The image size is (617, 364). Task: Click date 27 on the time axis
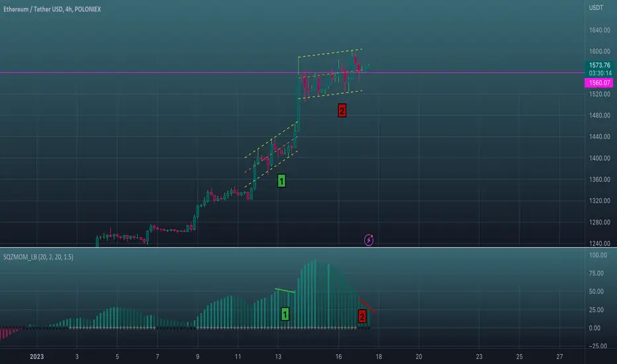tap(559, 357)
